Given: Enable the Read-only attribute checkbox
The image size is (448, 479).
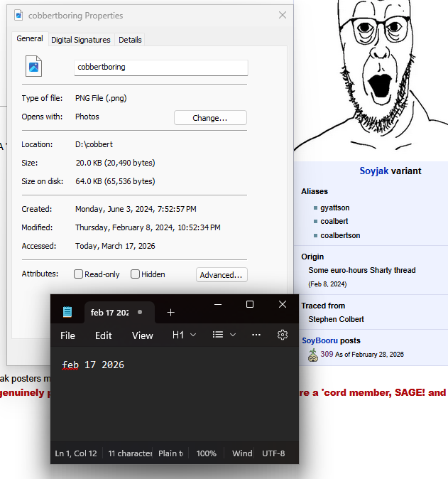Looking at the screenshot, I should 79,274.
